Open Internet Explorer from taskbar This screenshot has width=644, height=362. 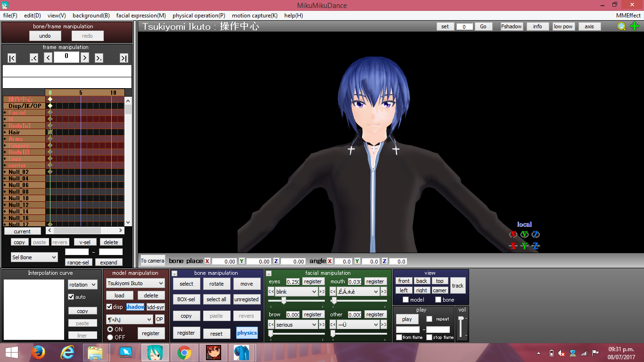(x=67, y=353)
